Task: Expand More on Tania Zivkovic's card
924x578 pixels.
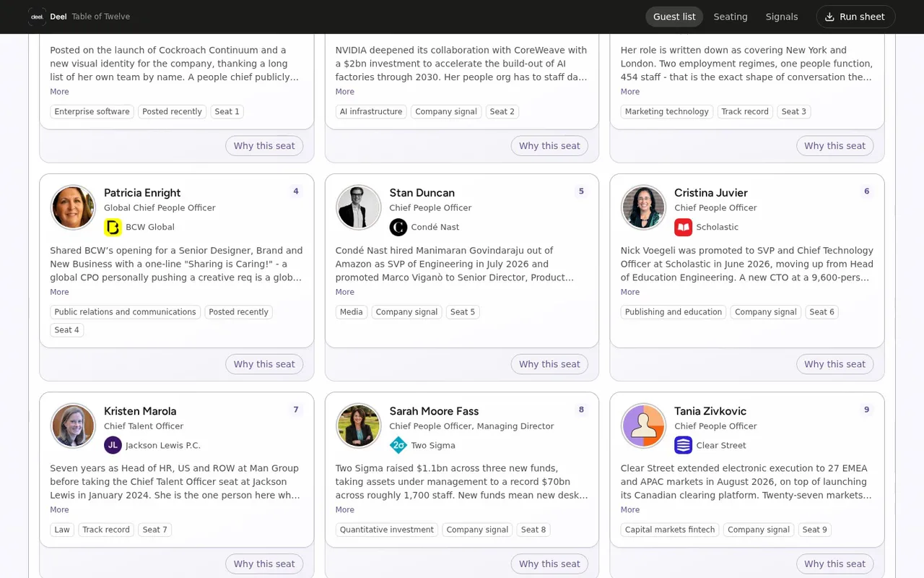Action: [630, 510]
